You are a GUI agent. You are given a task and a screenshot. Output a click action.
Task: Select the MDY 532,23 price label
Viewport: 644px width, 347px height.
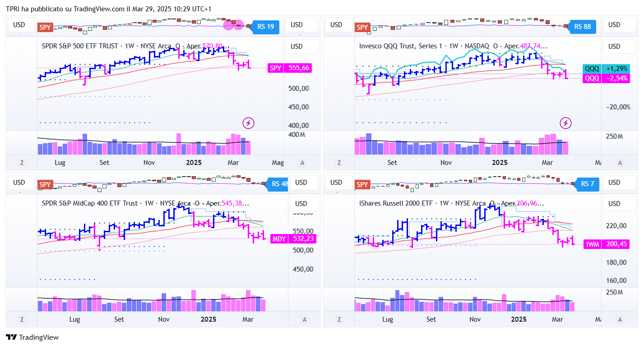[293, 239]
